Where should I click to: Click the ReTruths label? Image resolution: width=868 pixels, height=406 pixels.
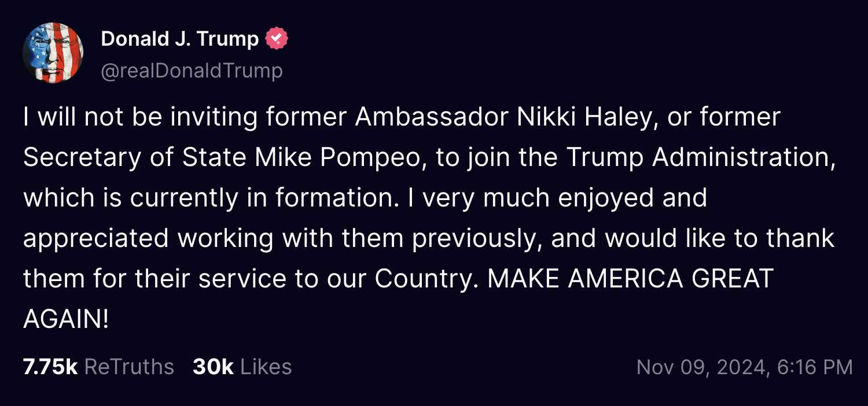pyautogui.click(x=129, y=367)
